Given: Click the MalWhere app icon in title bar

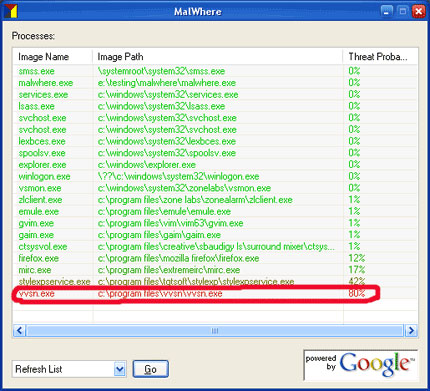Looking at the screenshot, I should click(10, 11).
